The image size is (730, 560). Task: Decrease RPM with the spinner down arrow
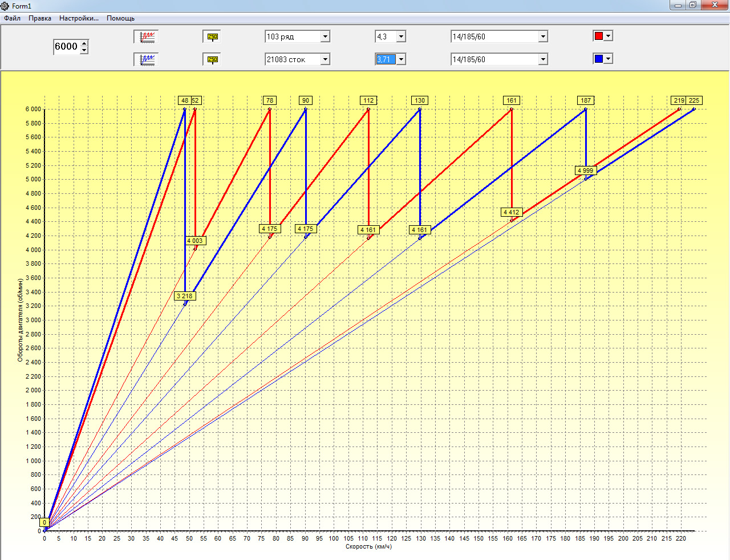coord(84,50)
